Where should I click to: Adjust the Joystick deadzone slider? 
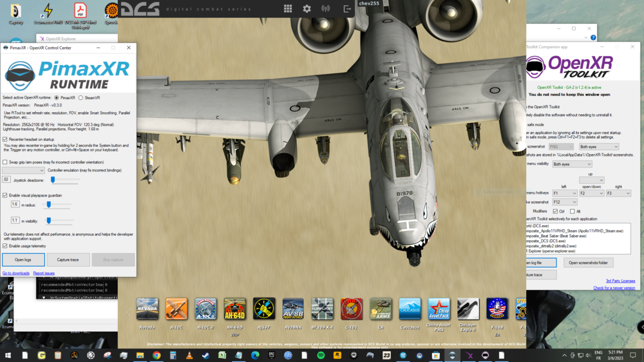(53, 180)
